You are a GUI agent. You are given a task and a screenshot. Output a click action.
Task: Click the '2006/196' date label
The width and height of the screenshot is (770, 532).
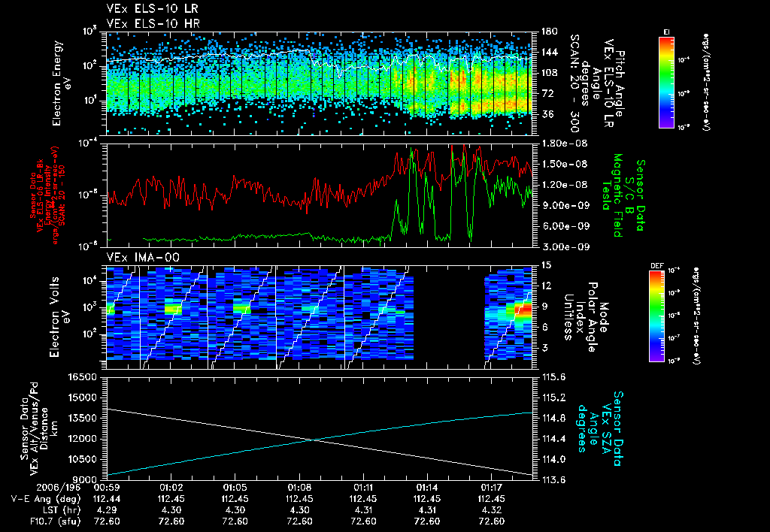click(58, 488)
